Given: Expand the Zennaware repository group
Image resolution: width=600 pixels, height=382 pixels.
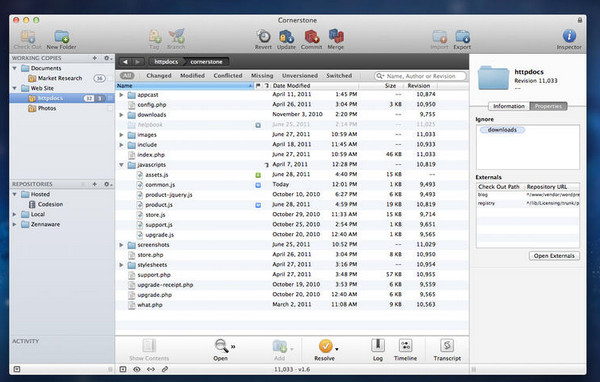Looking at the screenshot, I should [x=15, y=224].
